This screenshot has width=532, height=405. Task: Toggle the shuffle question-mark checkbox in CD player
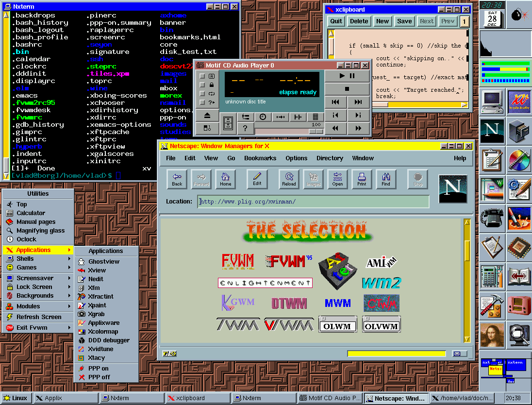click(202, 102)
